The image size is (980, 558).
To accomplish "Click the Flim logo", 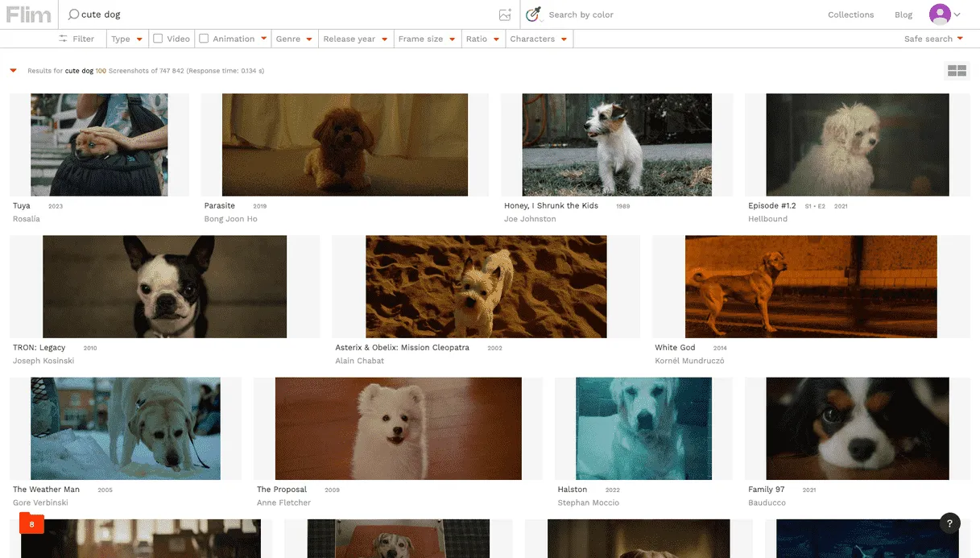I will click(x=29, y=14).
